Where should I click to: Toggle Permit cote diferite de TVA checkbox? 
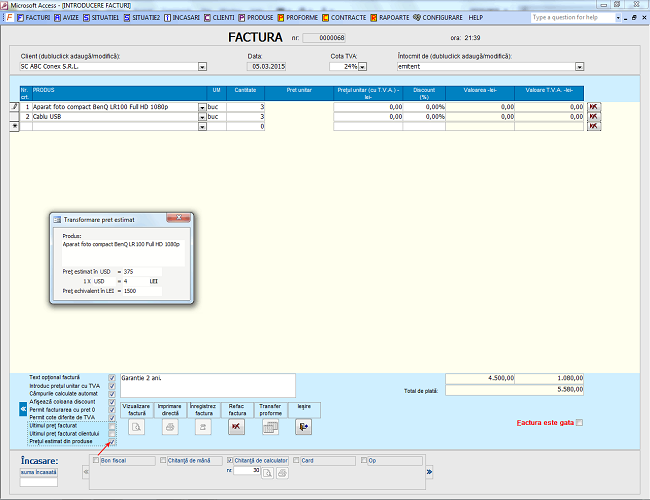point(112,417)
